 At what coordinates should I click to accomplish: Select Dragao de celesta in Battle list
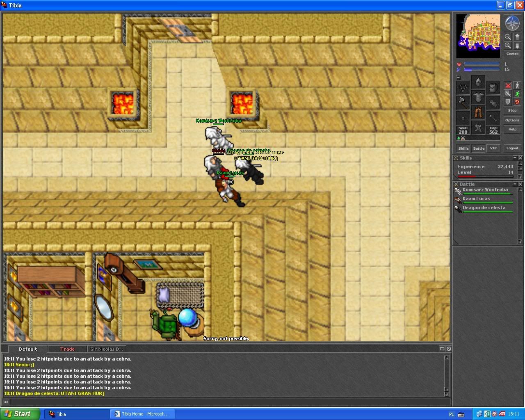click(484, 209)
